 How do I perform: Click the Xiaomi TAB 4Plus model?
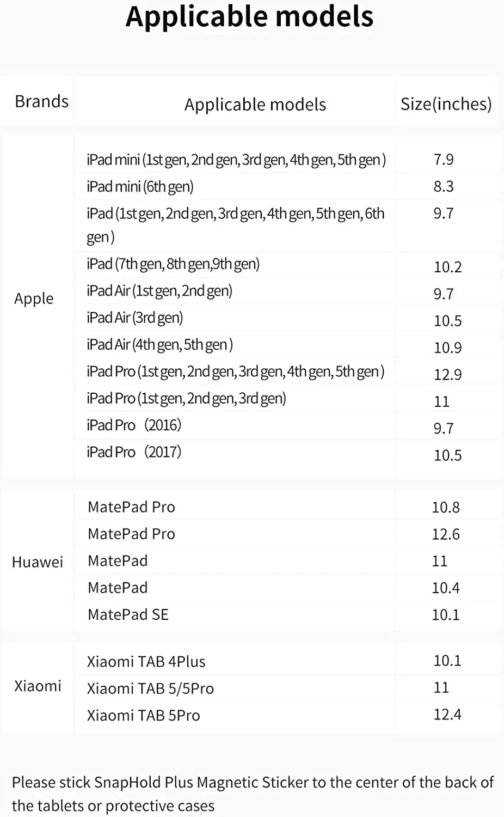146,661
